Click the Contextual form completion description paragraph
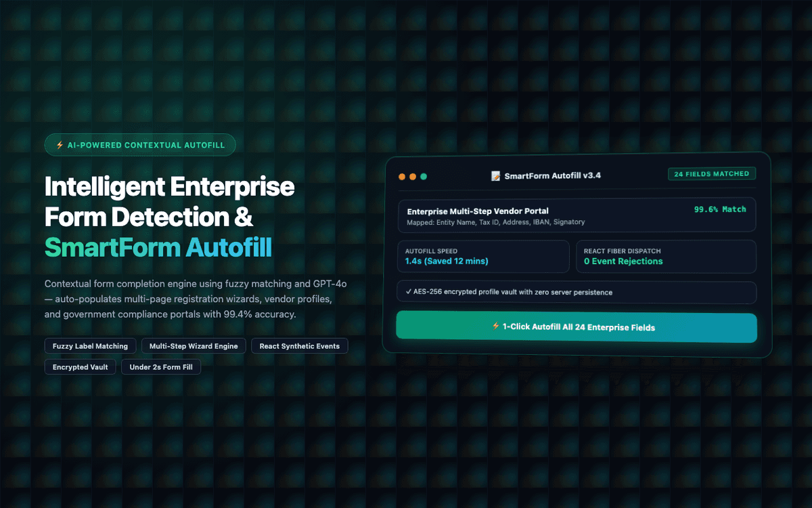Viewport: 812px width, 508px height. 196,298
